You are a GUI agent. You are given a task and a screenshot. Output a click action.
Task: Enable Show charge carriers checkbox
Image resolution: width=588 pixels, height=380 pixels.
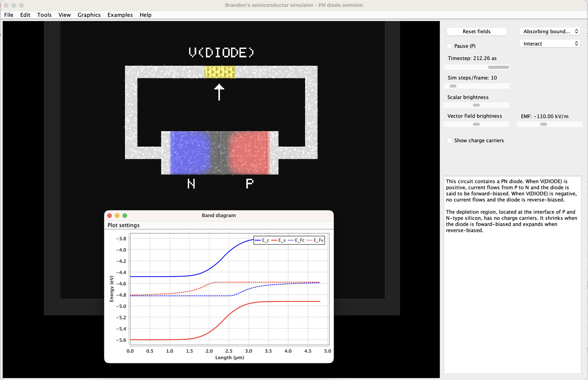[x=450, y=140]
